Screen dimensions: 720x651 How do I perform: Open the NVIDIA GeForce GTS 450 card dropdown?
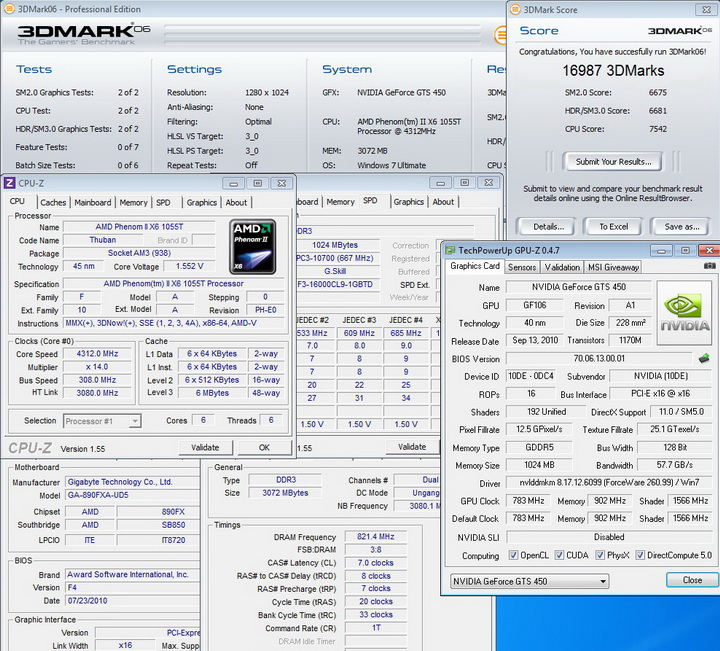[529, 581]
